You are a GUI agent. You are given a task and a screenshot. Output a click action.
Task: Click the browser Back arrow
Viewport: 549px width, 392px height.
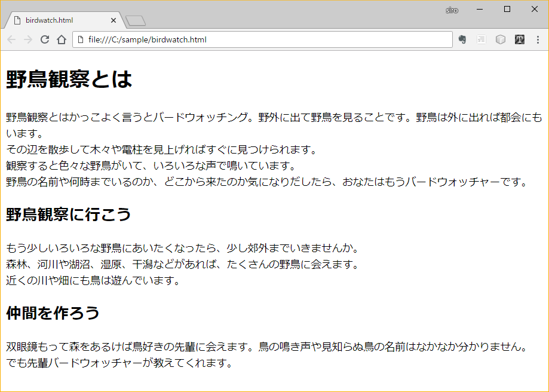tap(11, 39)
